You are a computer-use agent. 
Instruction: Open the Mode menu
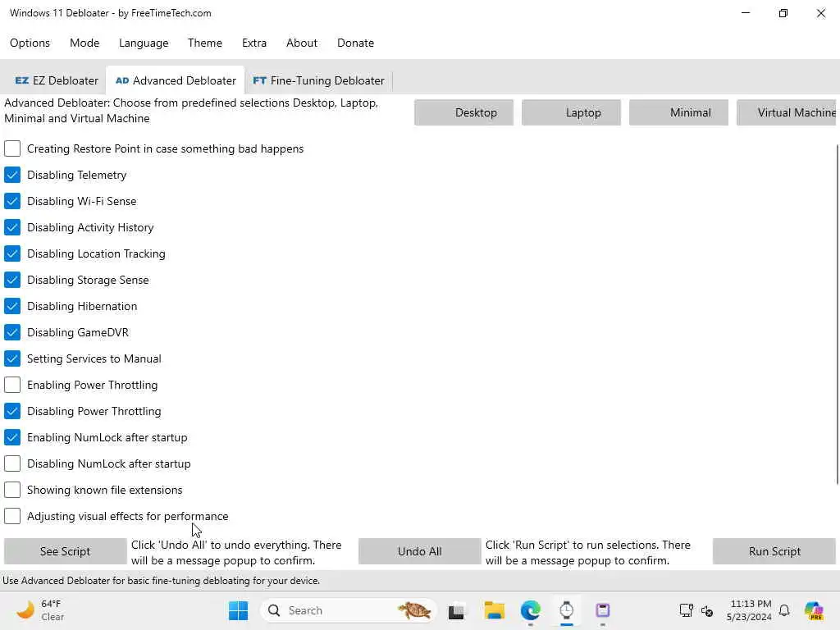point(84,43)
